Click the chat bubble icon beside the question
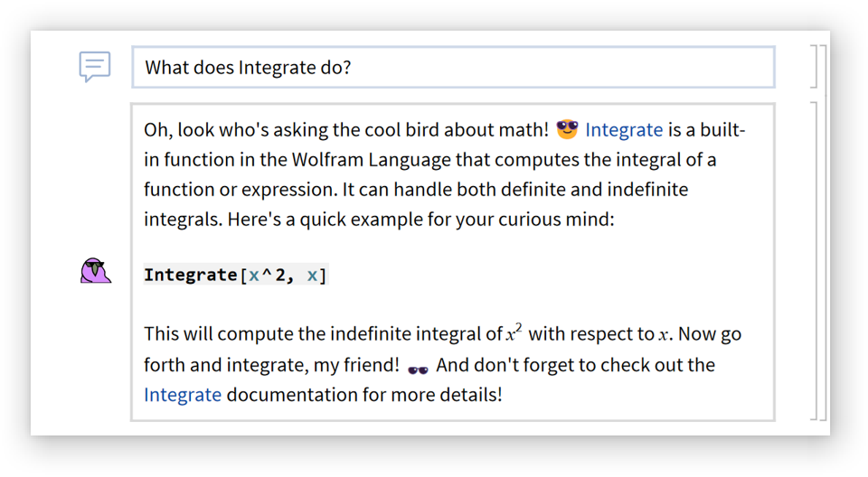Screen dimensions: 868x477 click(95, 67)
